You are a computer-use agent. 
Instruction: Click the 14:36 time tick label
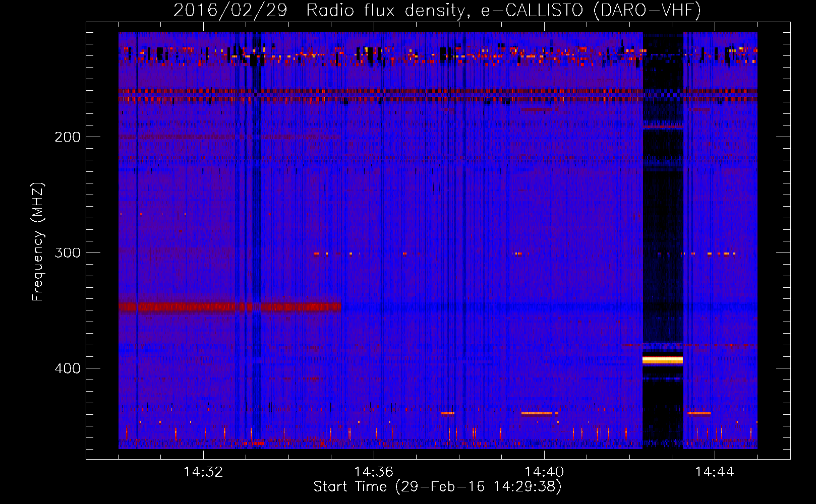[x=374, y=472]
